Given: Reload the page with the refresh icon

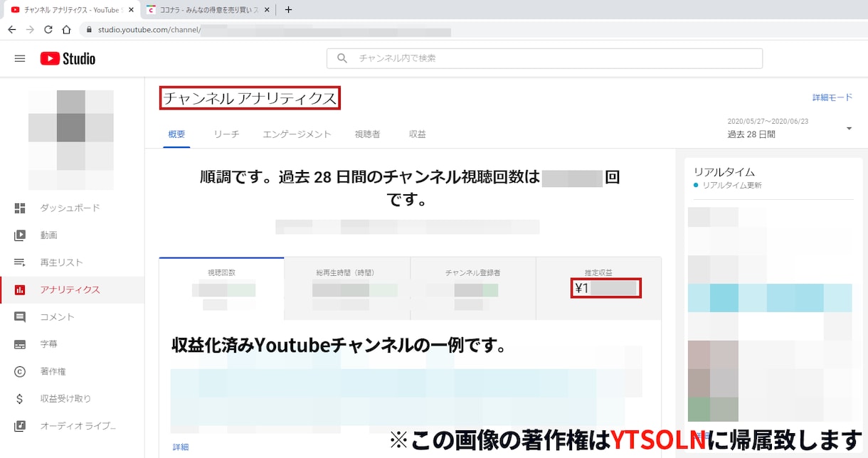Looking at the screenshot, I should click(x=48, y=30).
